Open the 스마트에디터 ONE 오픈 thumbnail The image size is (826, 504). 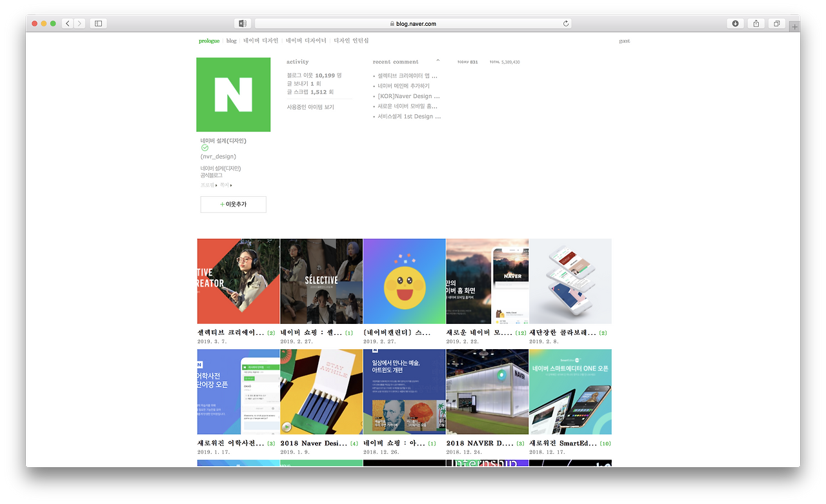pyautogui.click(x=570, y=392)
